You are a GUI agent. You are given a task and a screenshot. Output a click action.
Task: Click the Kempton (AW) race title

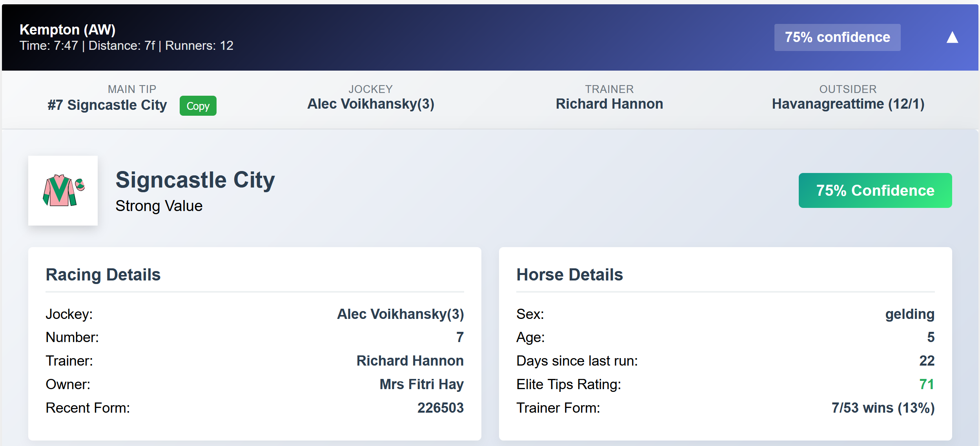click(67, 30)
